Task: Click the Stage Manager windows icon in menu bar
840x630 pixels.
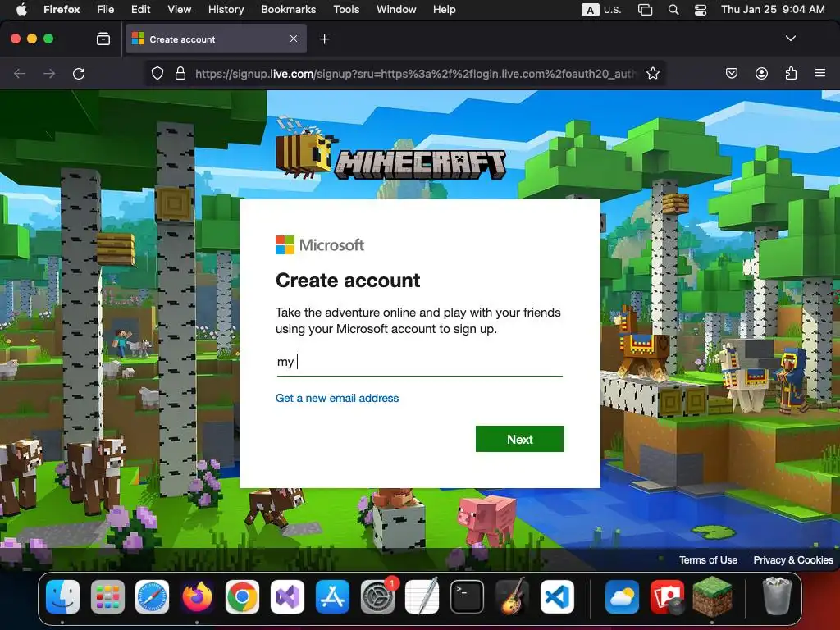Action: tap(645, 10)
